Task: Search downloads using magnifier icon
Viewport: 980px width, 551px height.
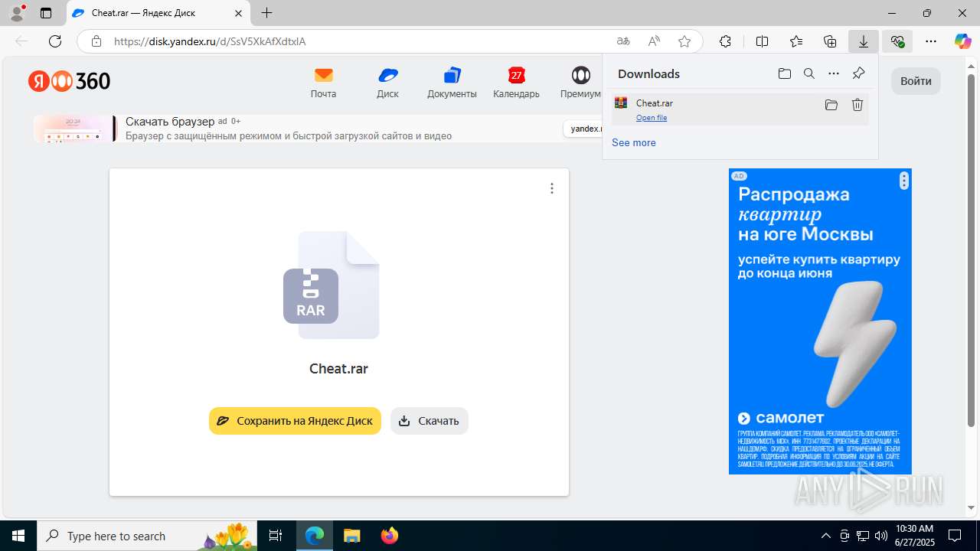Action: pos(809,73)
